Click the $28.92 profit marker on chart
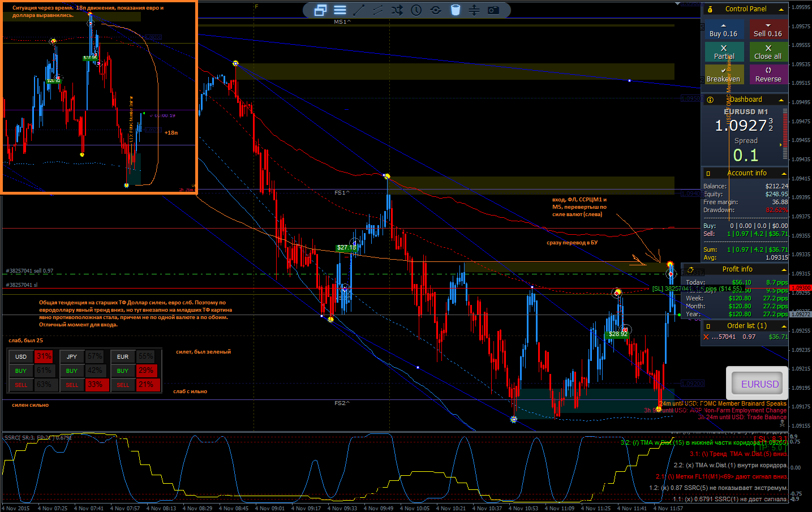The height and width of the screenshot is (512, 812). click(x=617, y=334)
